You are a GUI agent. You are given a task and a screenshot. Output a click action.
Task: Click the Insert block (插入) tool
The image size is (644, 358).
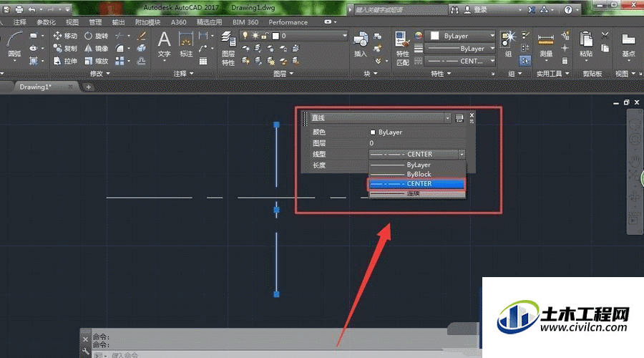coord(360,44)
